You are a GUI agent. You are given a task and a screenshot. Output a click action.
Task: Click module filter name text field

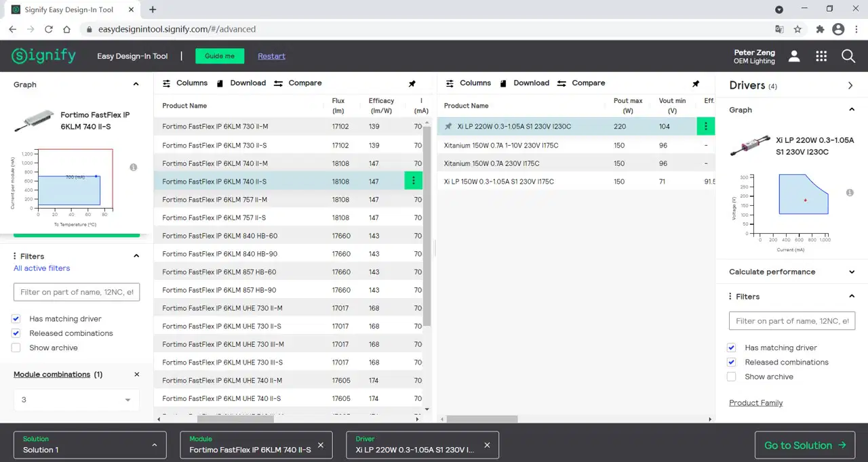77,292
